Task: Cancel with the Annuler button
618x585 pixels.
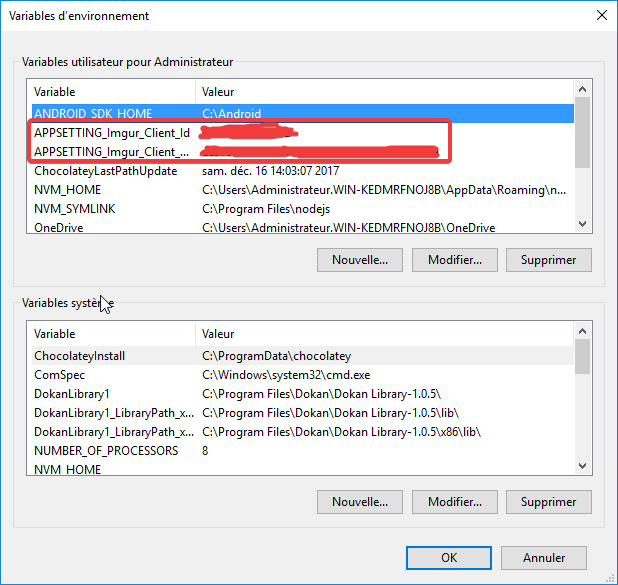Action: pos(544,558)
